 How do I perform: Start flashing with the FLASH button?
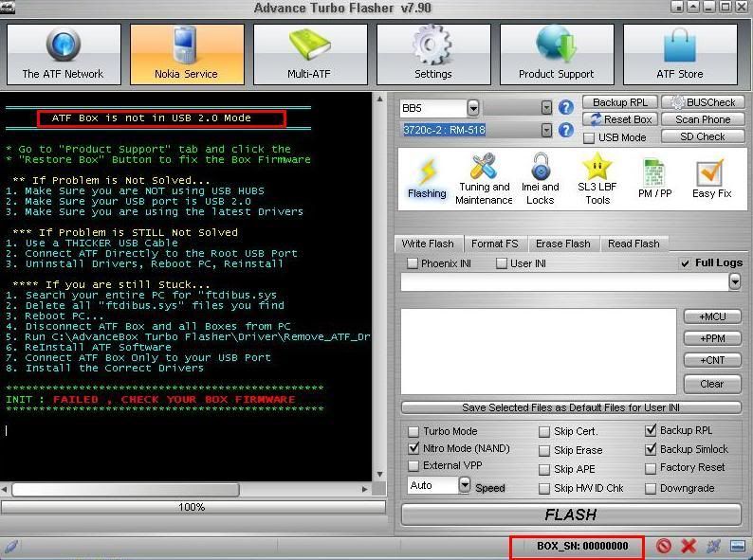click(571, 515)
